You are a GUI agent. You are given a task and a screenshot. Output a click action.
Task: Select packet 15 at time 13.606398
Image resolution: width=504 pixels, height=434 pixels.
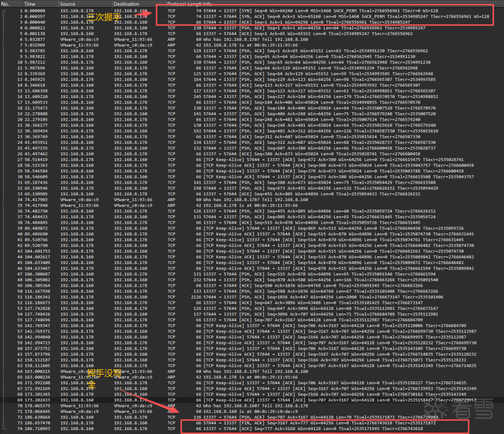click(252, 91)
